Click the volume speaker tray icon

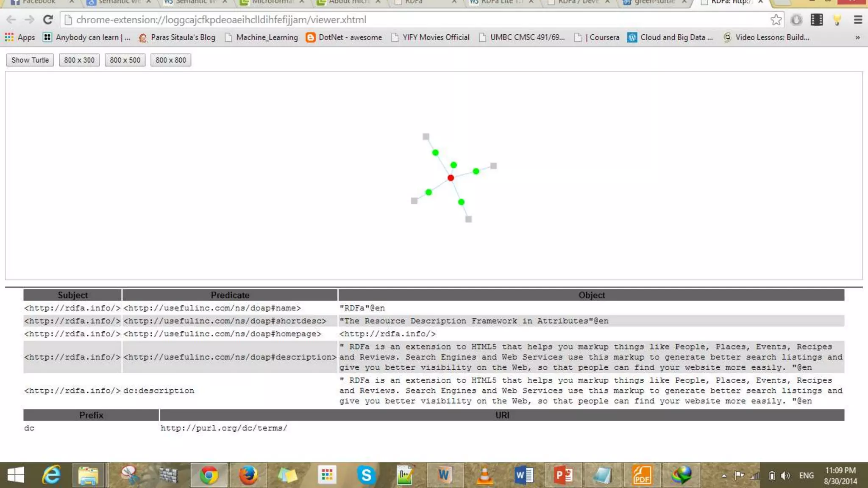pyautogui.click(x=785, y=476)
